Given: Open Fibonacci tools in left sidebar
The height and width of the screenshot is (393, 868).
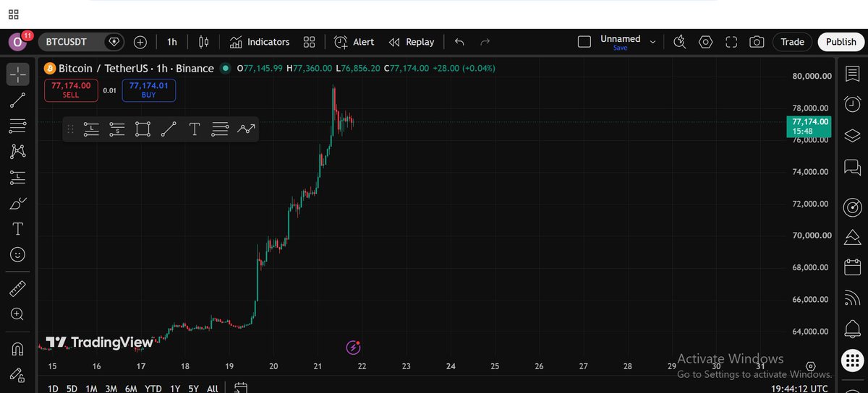Looking at the screenshot, I should 18,126.
